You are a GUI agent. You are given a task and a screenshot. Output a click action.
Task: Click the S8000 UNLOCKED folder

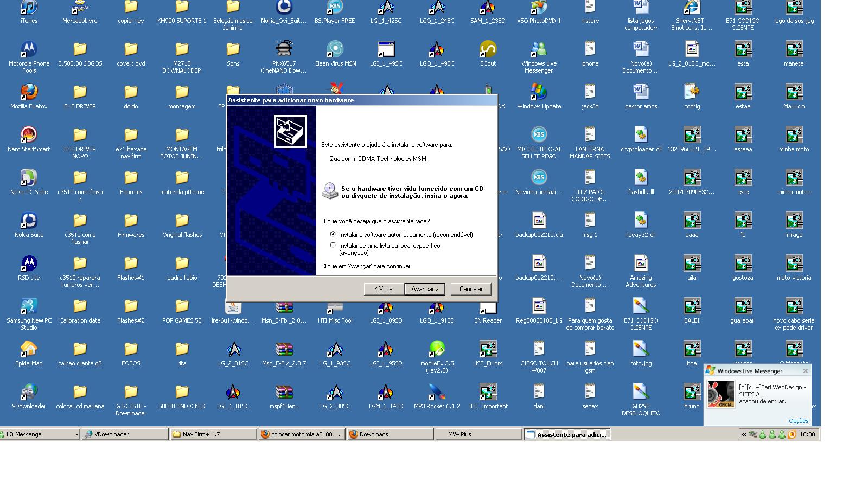tap(182, 393)
